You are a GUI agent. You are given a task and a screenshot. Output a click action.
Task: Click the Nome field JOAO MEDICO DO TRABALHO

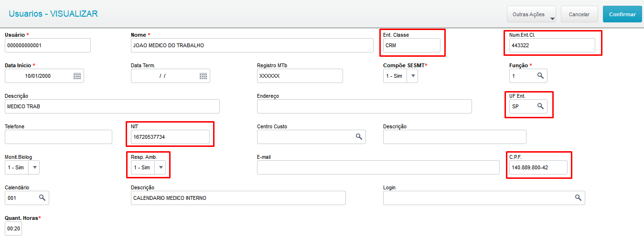(252, 45)
